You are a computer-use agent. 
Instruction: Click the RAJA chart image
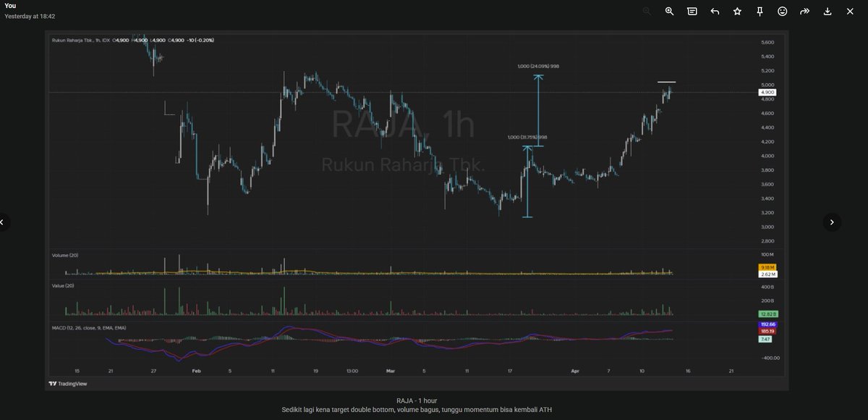417,210
